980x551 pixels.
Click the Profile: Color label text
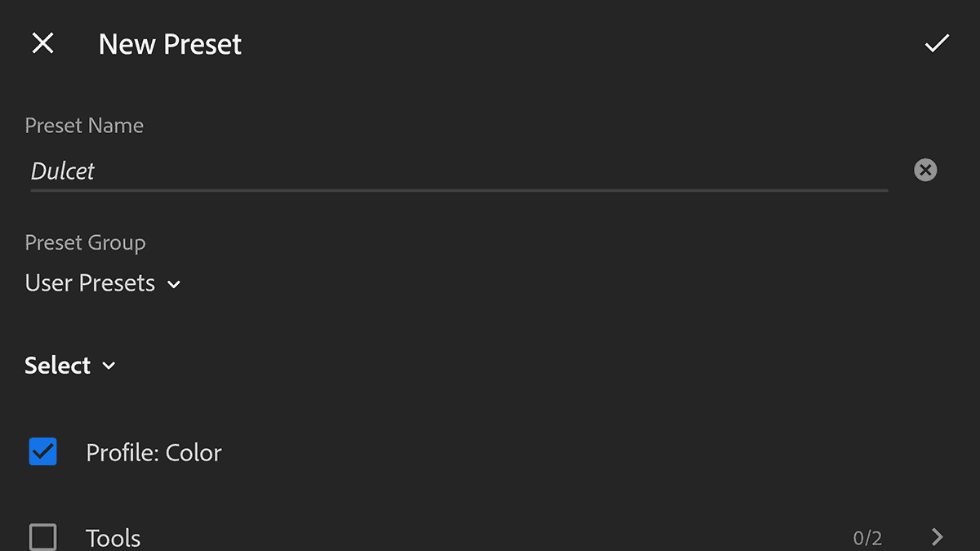154,452
